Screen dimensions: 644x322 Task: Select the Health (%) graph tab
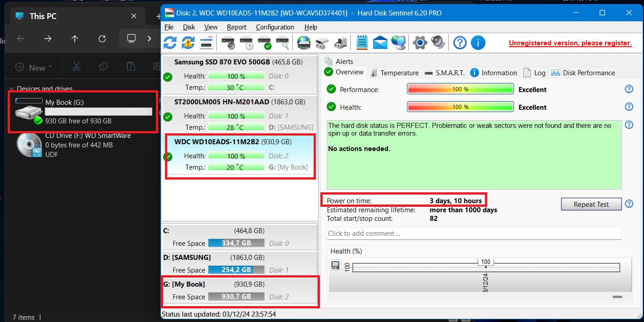coord(346,251)
